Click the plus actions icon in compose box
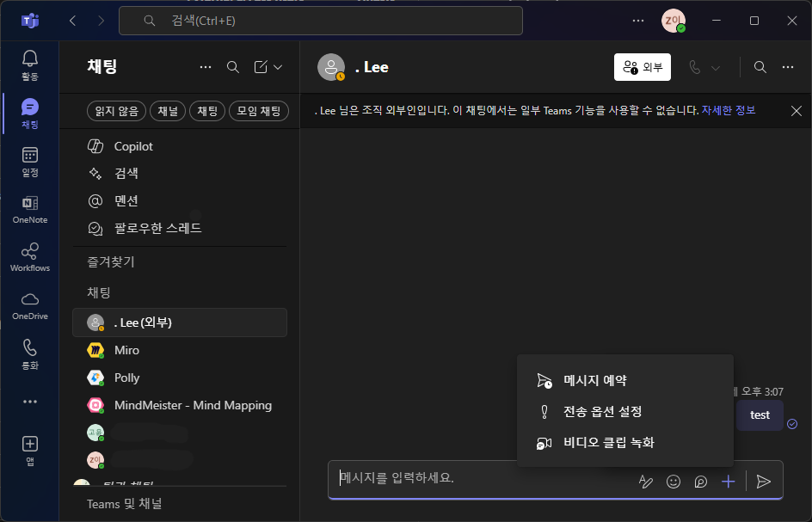This screenshot has width=812, height=522. point(728,482)
